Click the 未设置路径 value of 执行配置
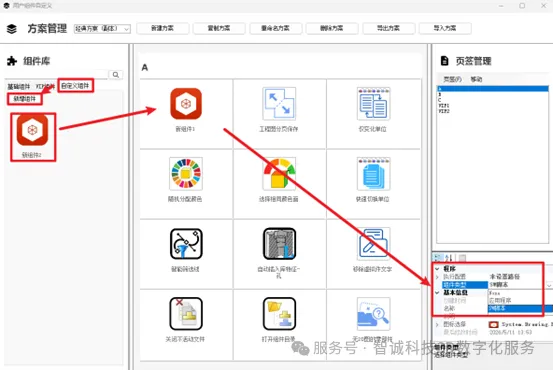The image size is (553, 370). pyautogui.click(x=505, y=277)
